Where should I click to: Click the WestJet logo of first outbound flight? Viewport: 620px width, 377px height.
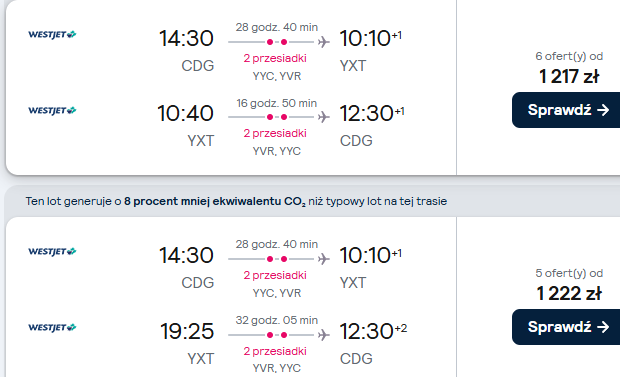pyautogui.click(x=52, y=34)
